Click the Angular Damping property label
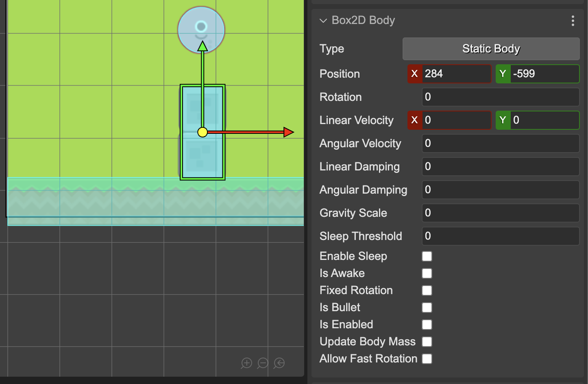This screenshot has height=384, width=588. click(363, 190)
